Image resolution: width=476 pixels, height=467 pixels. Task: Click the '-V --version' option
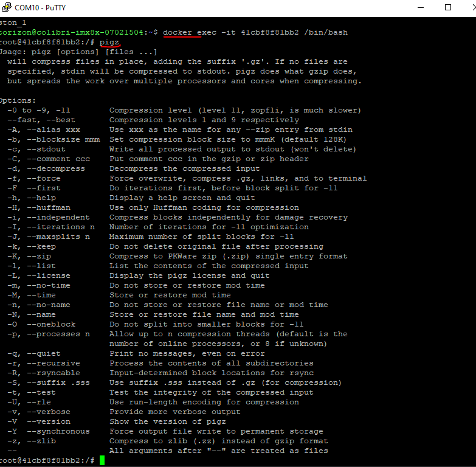[x=39, y=421]
